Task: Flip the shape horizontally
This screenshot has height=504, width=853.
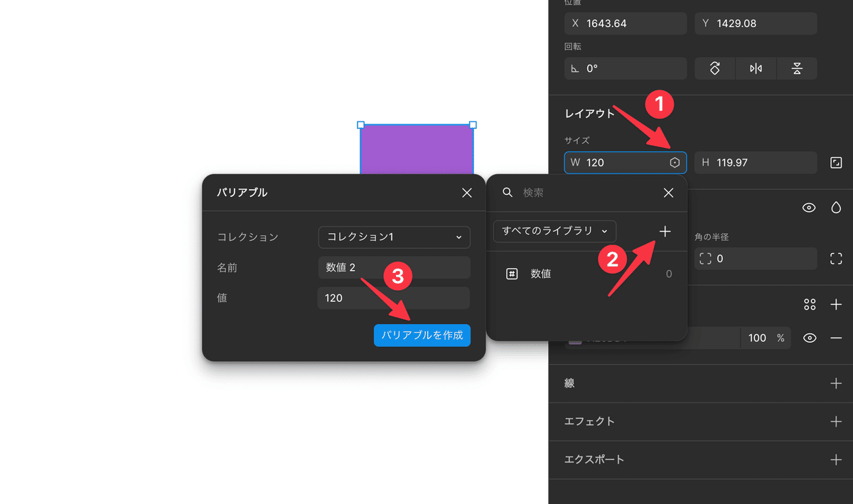Action: click(756, 68)
